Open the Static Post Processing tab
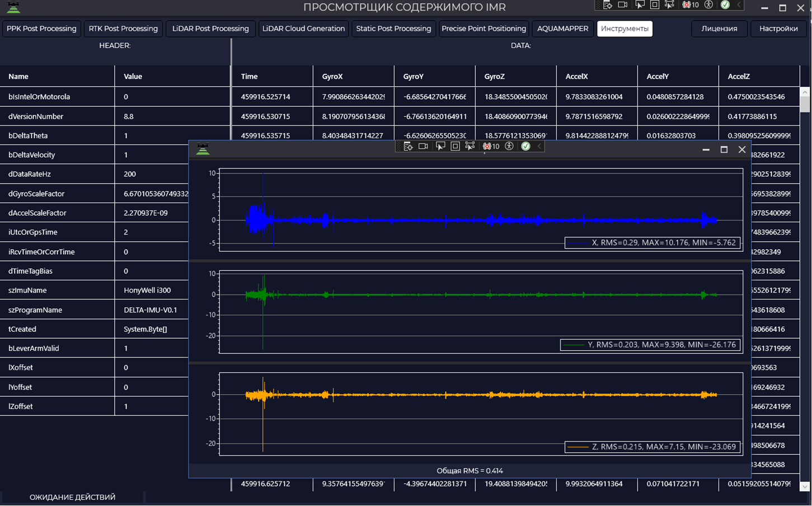Image resolution: width=812 pixels, height=506 pixels. coord(393,29)
